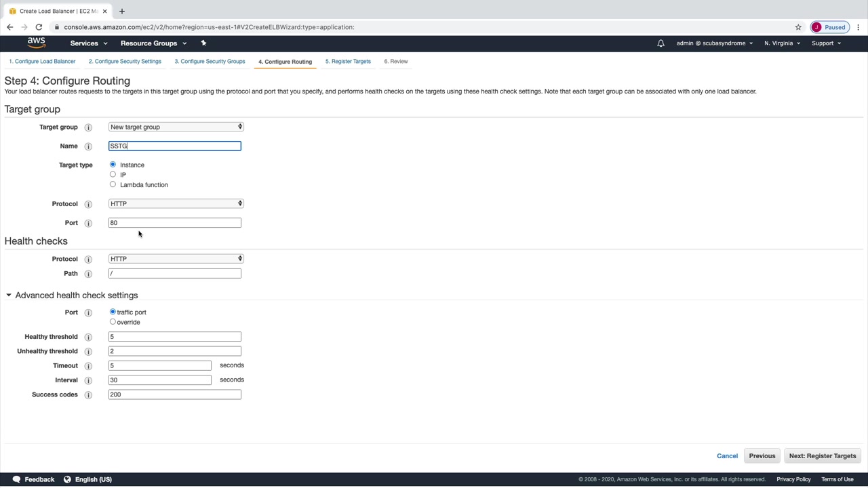Click the info icon next to Name
The height and width of the screenshot is (488, 868).
point(88,146)
